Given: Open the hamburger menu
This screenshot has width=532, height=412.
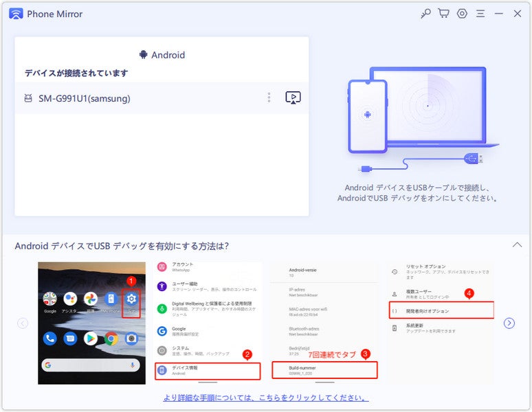Looking at the screenshot, I should (480, 14).
